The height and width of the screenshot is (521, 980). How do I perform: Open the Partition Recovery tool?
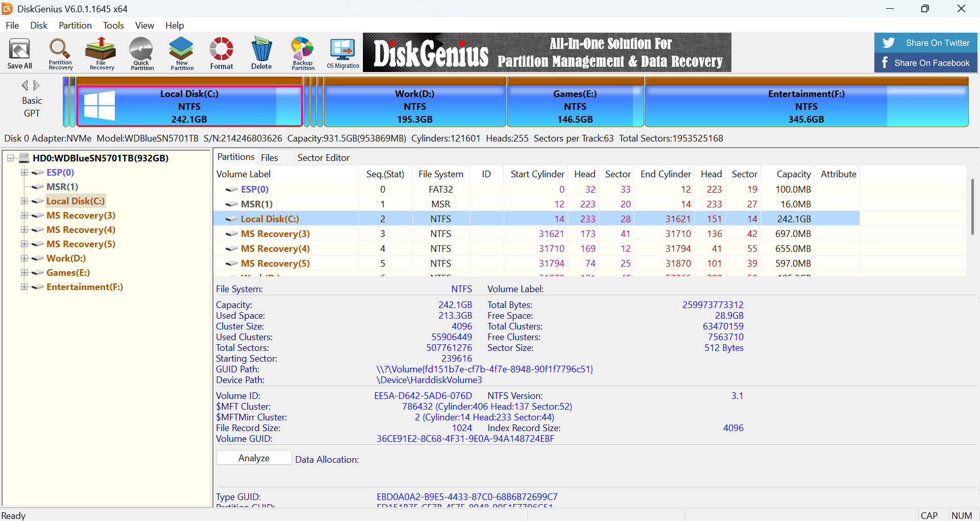click(x=60, y=53)
